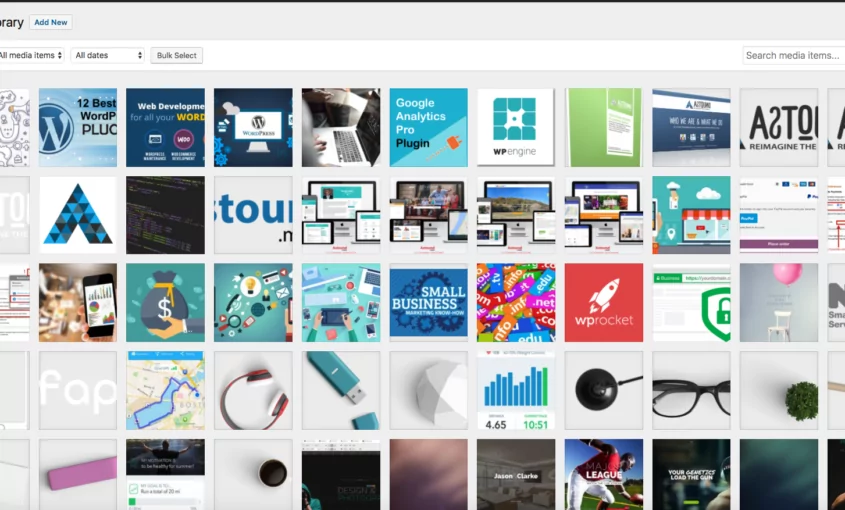Select the red headphones thumbnail
The height and width of the screenshot is (510, 845).
(x=253, y=390)
